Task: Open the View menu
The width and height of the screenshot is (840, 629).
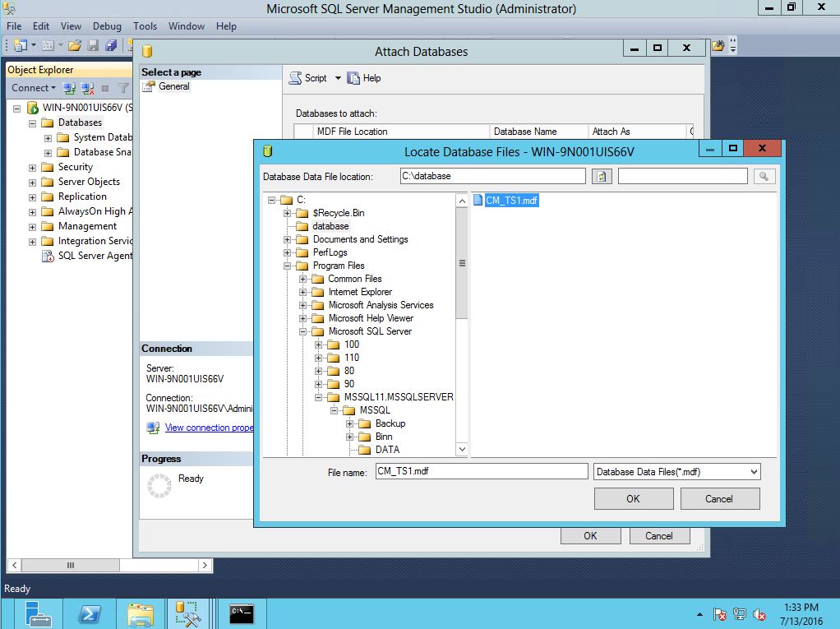Action: [71, 25]
